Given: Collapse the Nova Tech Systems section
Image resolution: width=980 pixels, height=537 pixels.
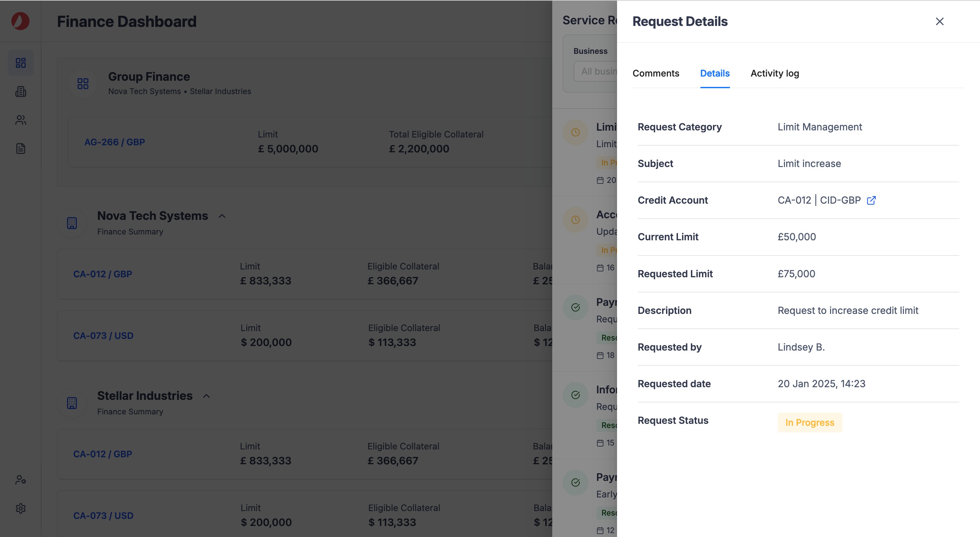Looking at the screenshot, I should point(222,216).
